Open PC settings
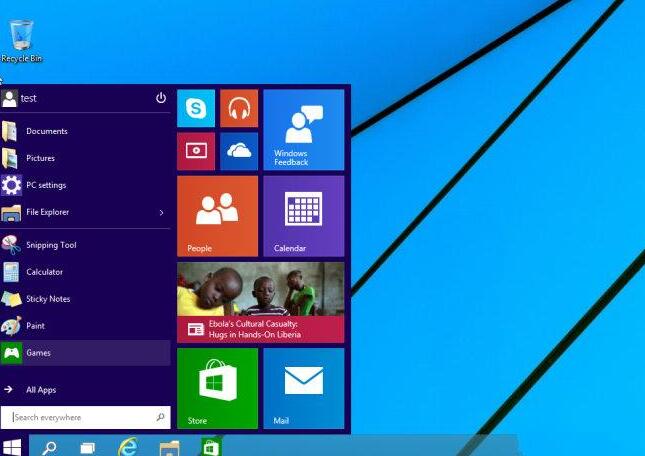645x456 pixels. (x=85, y=185)
